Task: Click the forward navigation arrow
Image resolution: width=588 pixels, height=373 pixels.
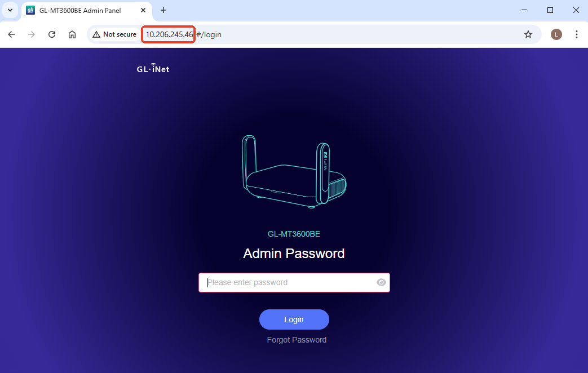Action: pos(31,34)
